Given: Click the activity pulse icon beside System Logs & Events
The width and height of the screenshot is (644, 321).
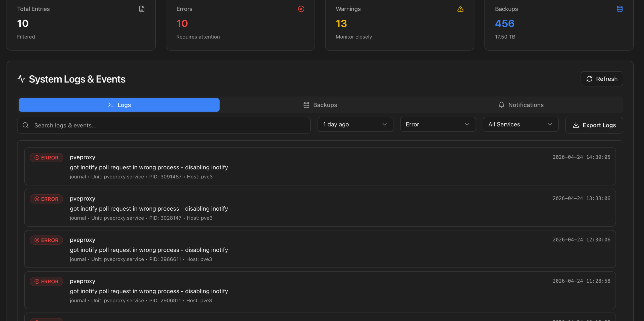Looking at the screenshot, I should [21, 79].
